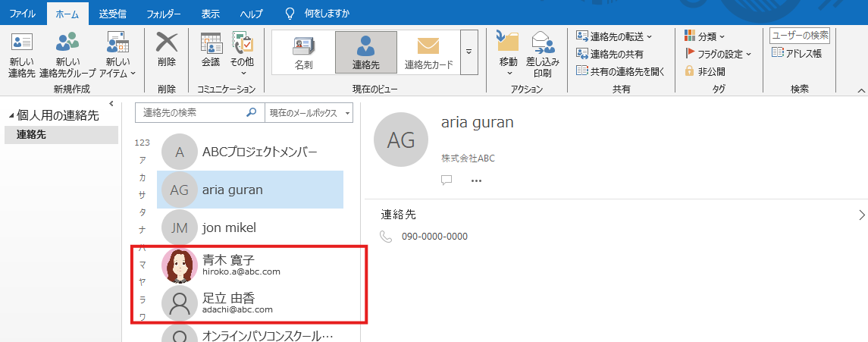Open the ヘルプ ribbon tab
Image resolution: width=868 pixels, height=342 pixels.
coord(252,13)
